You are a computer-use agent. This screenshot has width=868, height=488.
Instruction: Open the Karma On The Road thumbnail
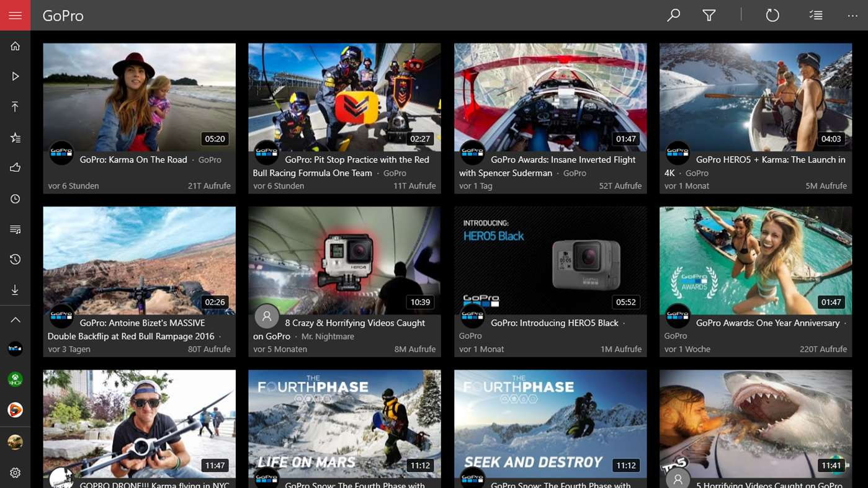[x=139, y=97]
